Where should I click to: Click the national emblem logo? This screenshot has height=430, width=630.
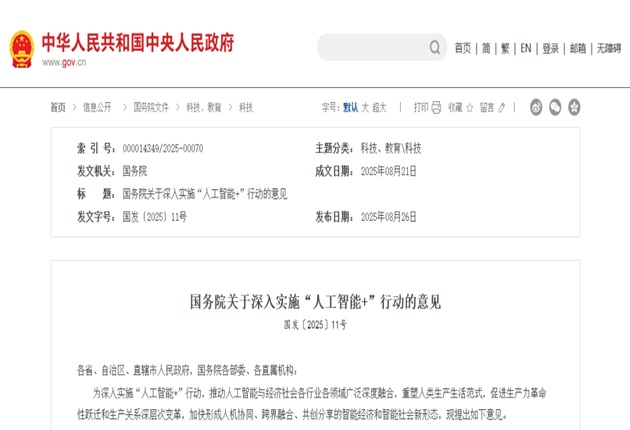click(21, 48)
